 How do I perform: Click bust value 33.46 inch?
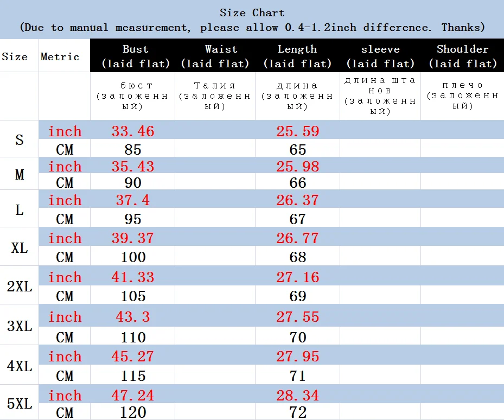pos(133,131)
